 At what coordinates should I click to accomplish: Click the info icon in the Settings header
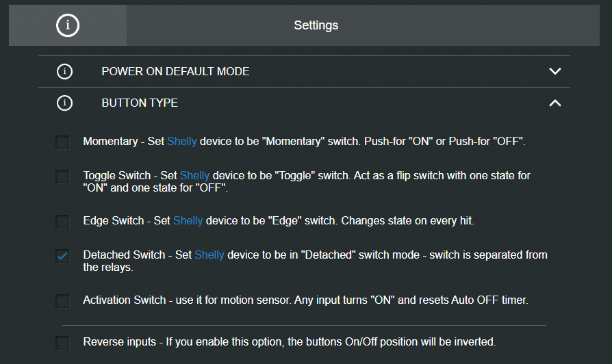67,26
